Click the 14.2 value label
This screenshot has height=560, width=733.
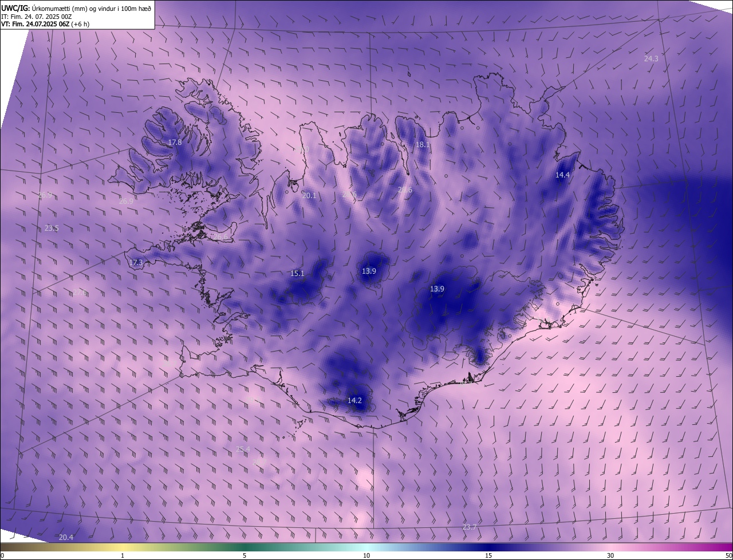pos(354,400)
